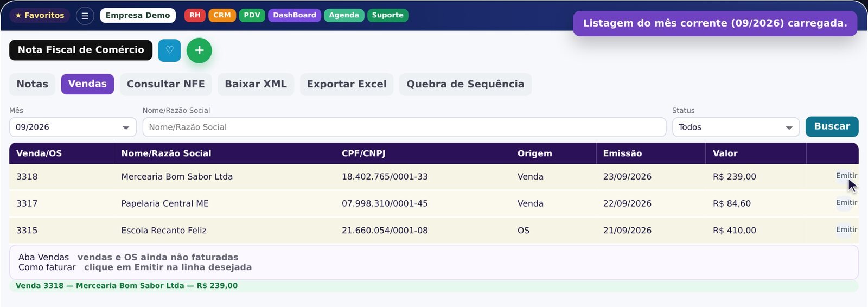Click the Empresa Demo company selector
This screenshot has width=868, height=307.
click(138, 15)
